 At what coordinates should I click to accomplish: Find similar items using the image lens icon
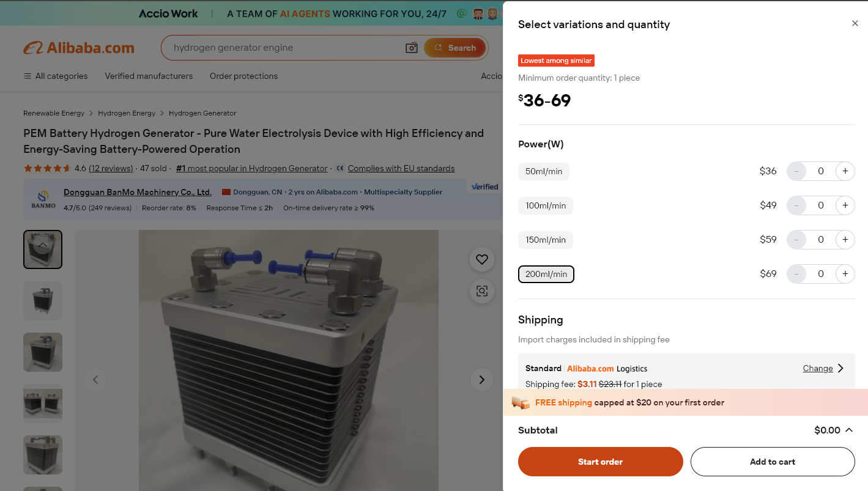481,291
